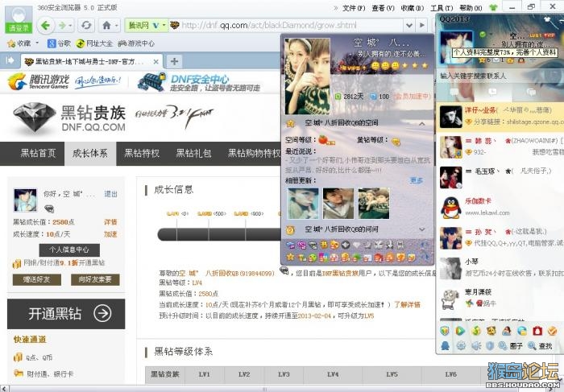Open the address bar history dropdown

click(x=409, y=25)
